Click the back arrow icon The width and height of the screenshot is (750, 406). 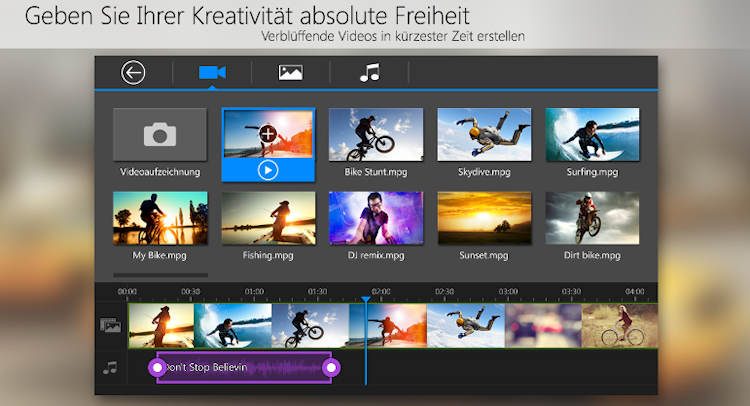point(133,72)
